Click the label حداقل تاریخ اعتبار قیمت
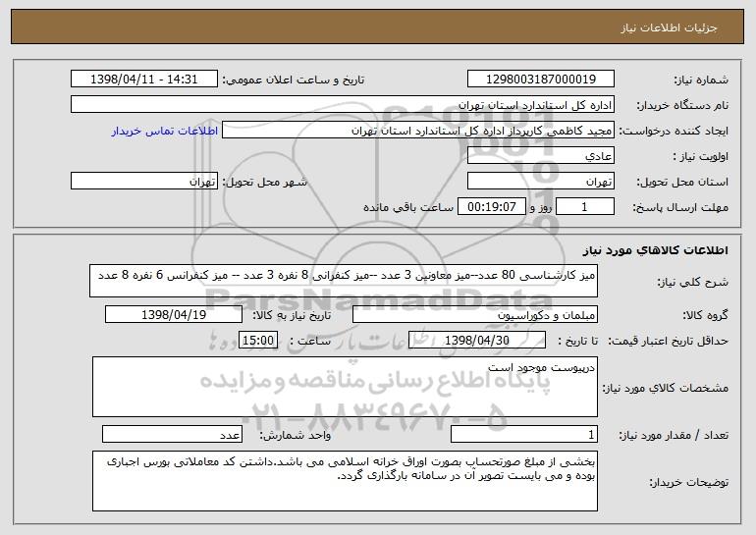 click(x=668, y=341)
